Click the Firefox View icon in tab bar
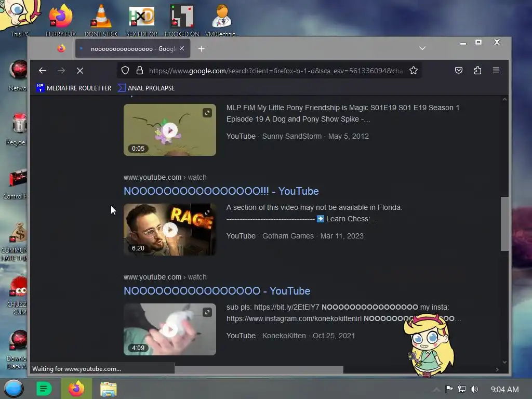Screen dimensions: 532x399 pos(61,48)
